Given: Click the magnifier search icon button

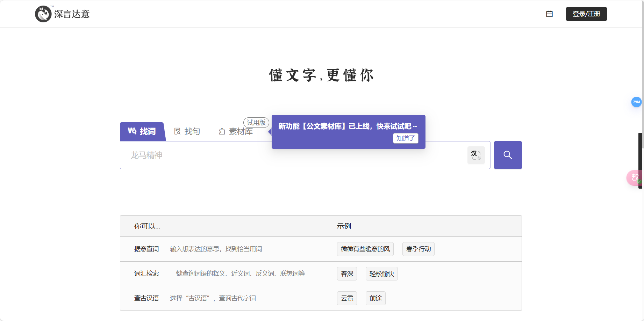Looking at the screenshot, I should point(508,155).
